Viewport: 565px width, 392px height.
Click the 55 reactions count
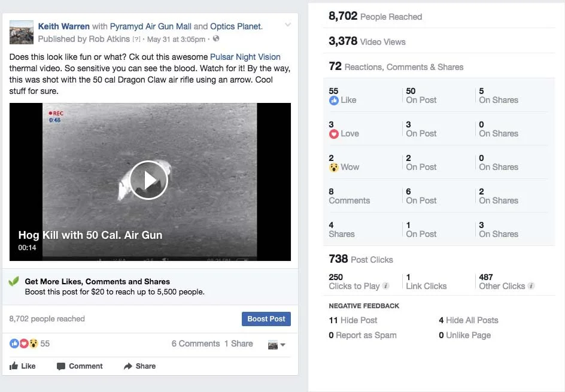tap(45, 344)
